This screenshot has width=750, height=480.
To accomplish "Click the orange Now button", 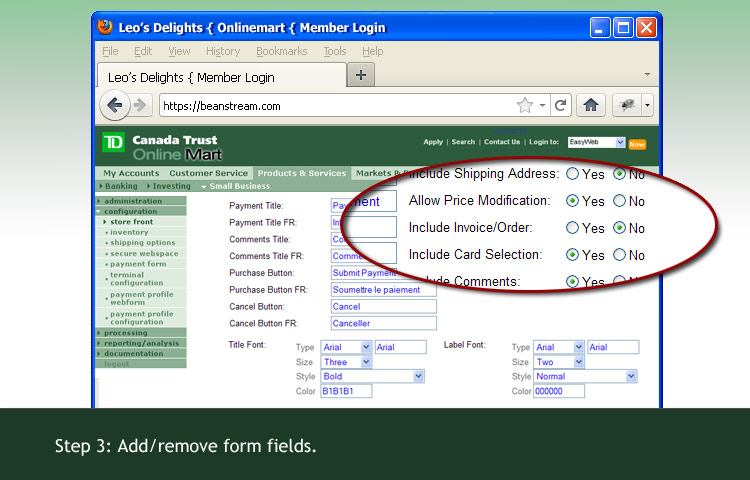I will click(637, 144).
